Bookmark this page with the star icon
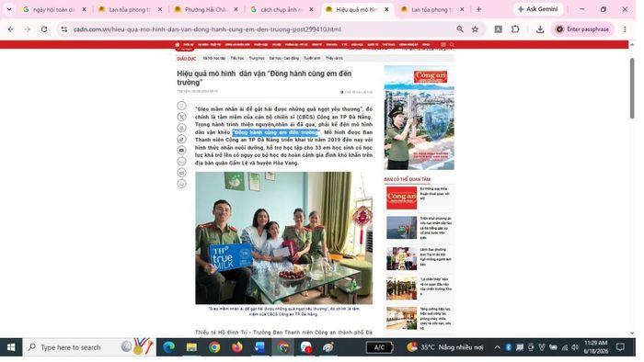 pos(476,29)
